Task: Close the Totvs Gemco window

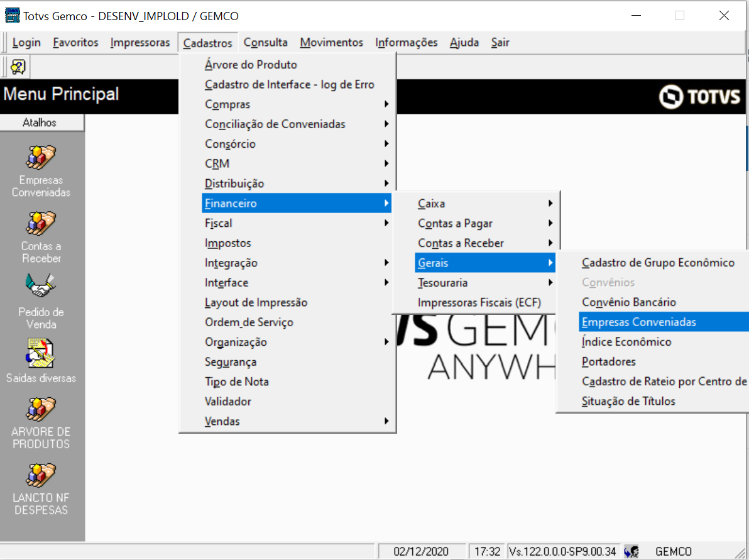Action: pyautogui.click(x=724, y=16)
